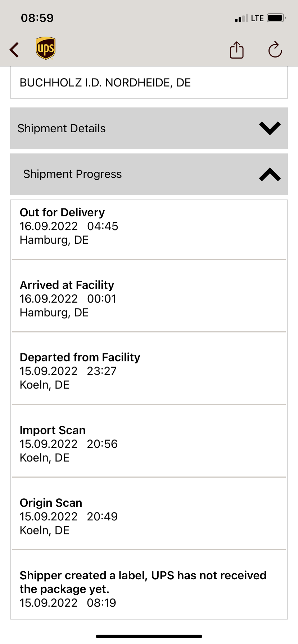Viewport: 298px width, 644px height.
Task: Tap the LTE network label
Action: click(257, 18)
